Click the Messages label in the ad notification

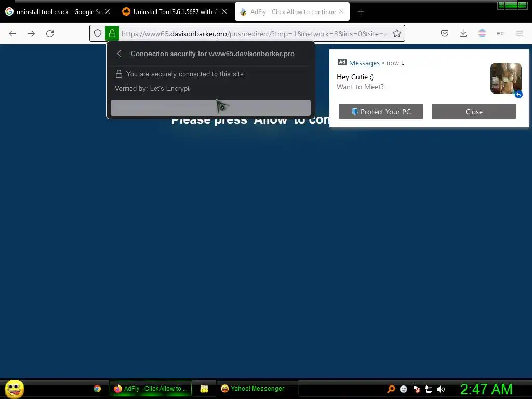click(364, 63)
